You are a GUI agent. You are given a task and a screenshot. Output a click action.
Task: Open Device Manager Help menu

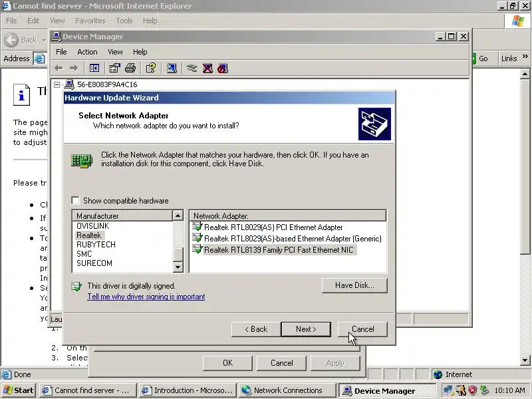(x=140, y=52)
